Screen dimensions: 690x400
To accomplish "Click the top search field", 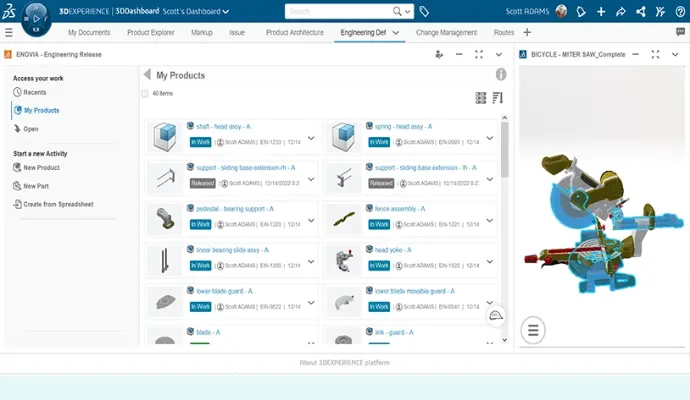I will tap(339, 11).
